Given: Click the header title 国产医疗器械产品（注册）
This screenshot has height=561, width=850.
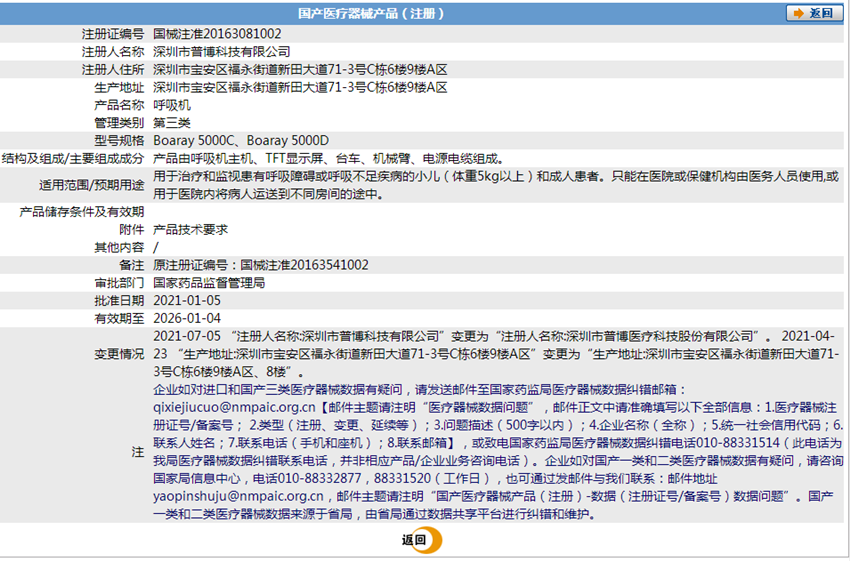Looking at the screenshot, I should click(x=371, y=14).
